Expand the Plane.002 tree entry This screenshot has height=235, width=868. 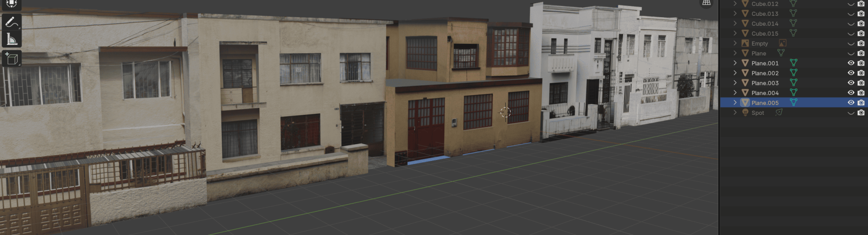click(x=735, y=73)
